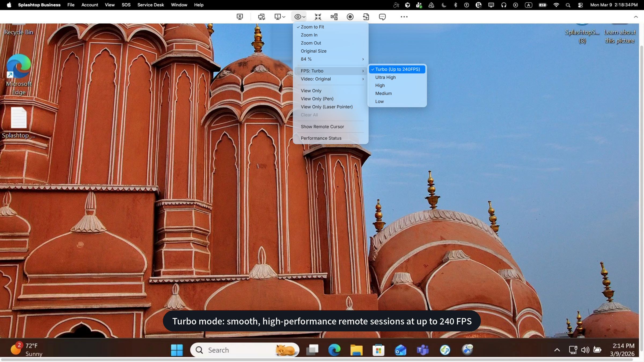Viewport: 644px width, 362px height.
Task: Open the Account menu
Action: point(90,5)
